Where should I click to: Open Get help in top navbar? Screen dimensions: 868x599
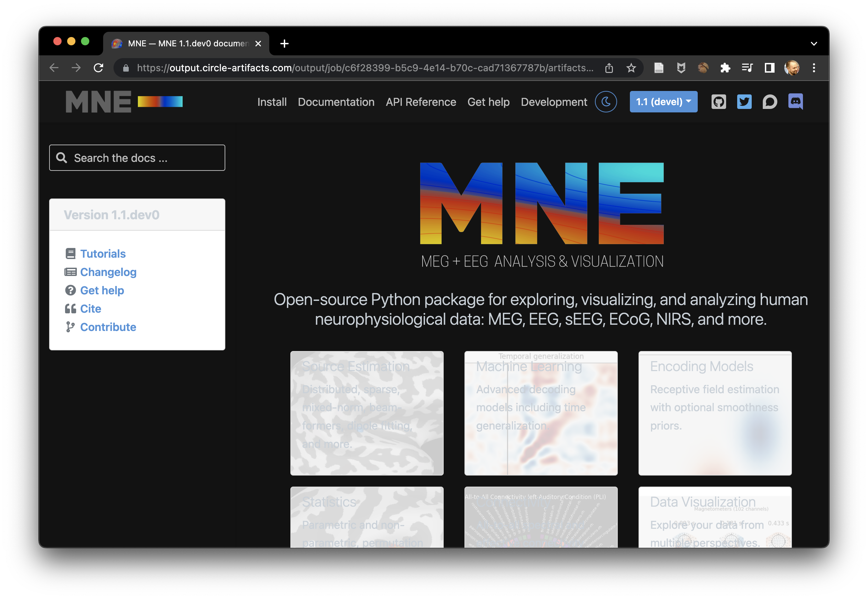coord(488,102)
